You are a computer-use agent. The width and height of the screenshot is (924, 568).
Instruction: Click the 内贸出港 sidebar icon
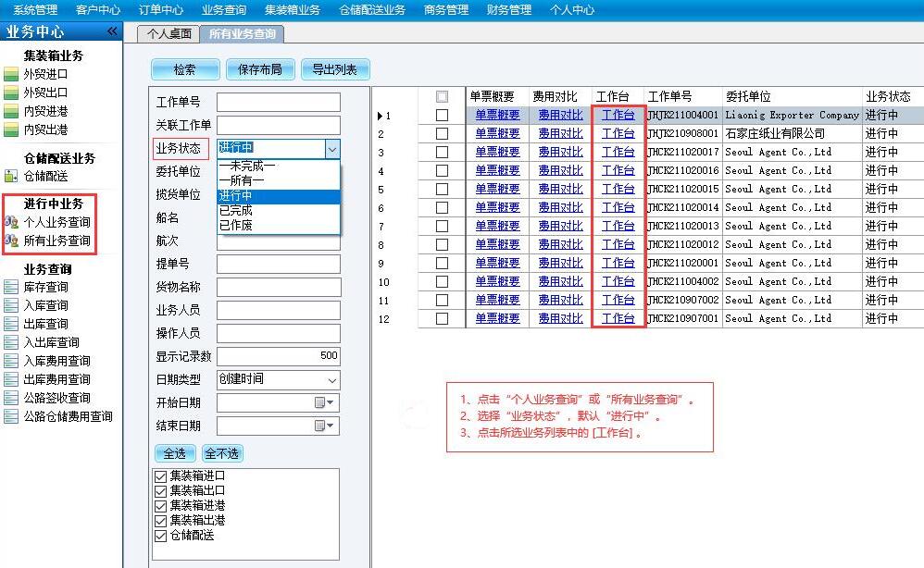pyautogui.click(x=11, y=130)
